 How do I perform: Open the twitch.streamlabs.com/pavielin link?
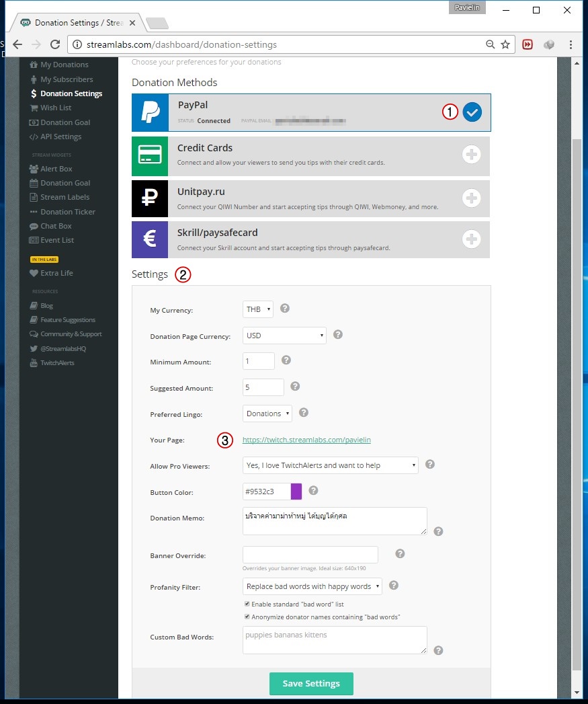[x=306, y=440]
